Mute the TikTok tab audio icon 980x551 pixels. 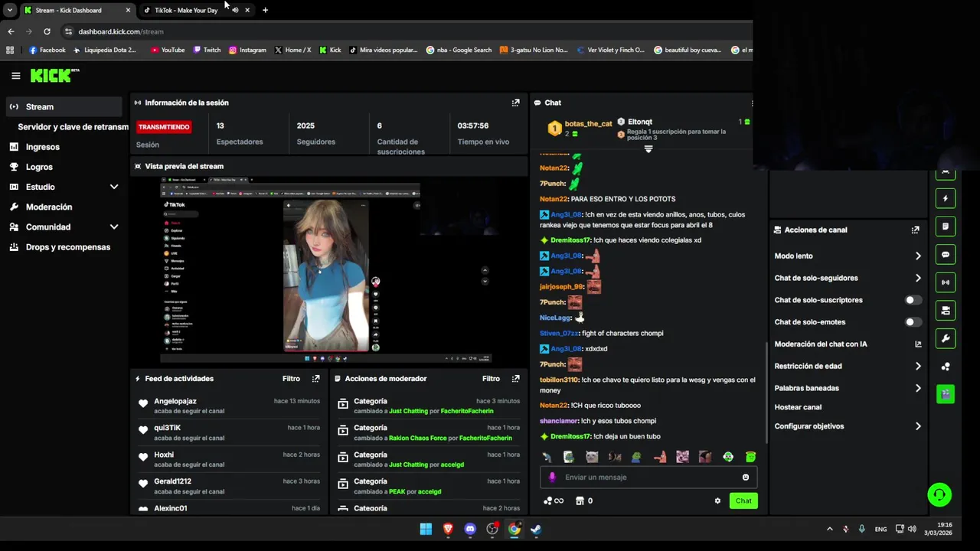[235, 11]
